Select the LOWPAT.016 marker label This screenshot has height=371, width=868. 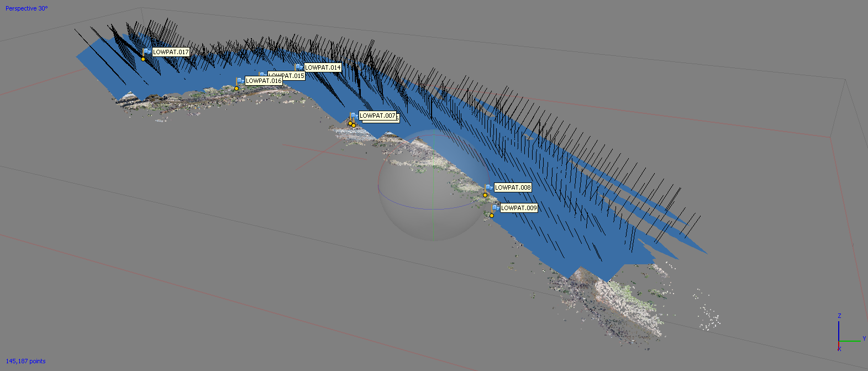pyautogui.click(x=264, y=81)
